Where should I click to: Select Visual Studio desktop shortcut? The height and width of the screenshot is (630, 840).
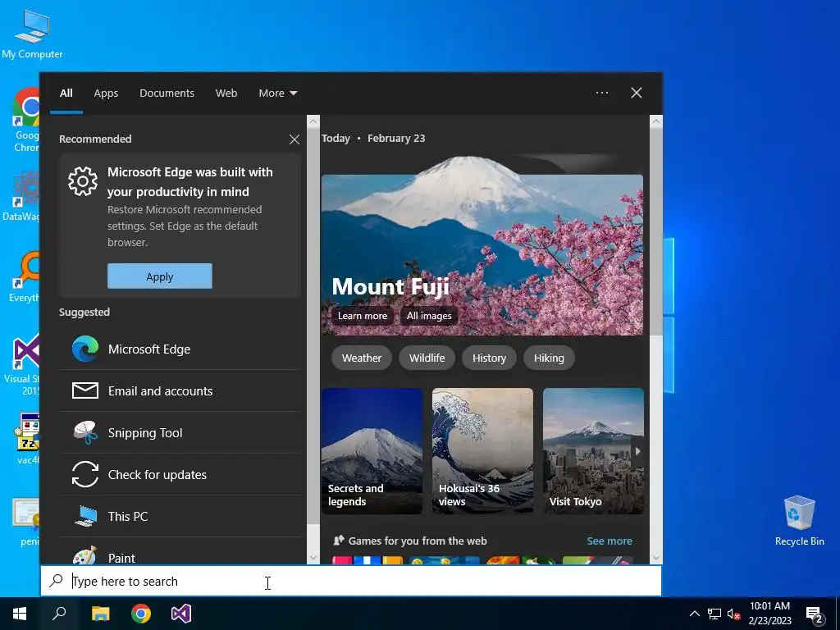(24, 364)
